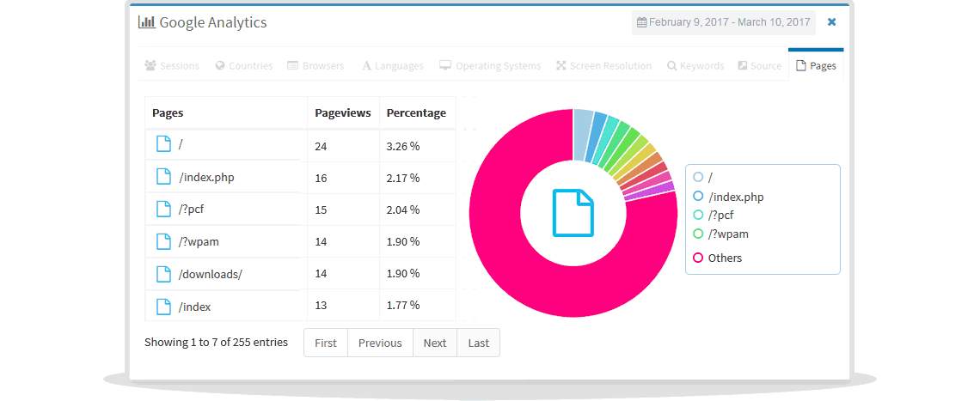Click the page icon beside /downloads/

coord(163,274)
